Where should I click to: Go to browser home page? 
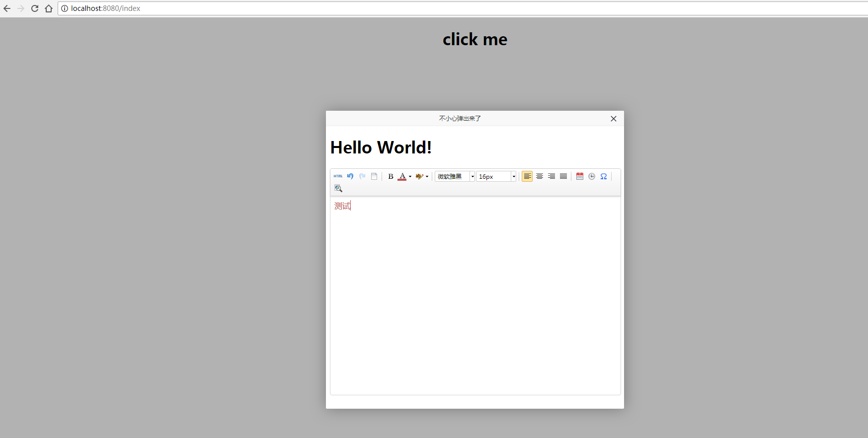49,8
